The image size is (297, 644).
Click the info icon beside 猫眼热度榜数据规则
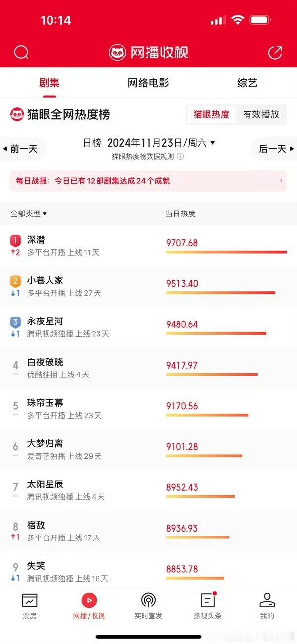(x=180, y=156)
